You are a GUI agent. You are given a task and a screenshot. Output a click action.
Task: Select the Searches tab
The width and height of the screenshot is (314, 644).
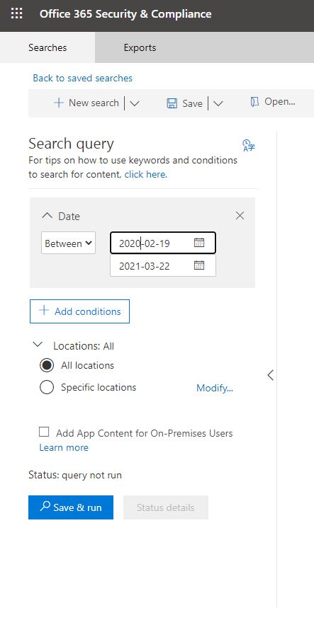tap(47, 47)
